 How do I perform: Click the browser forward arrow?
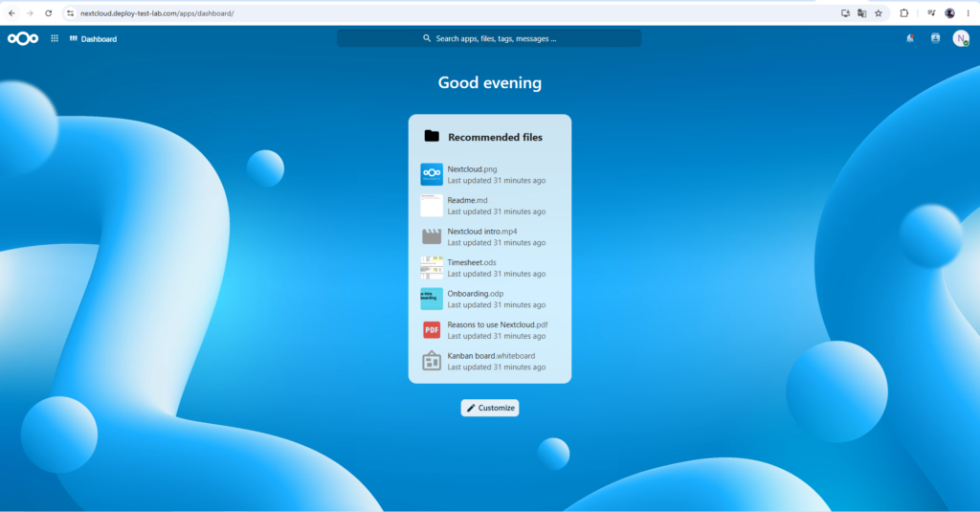[30, 13]
